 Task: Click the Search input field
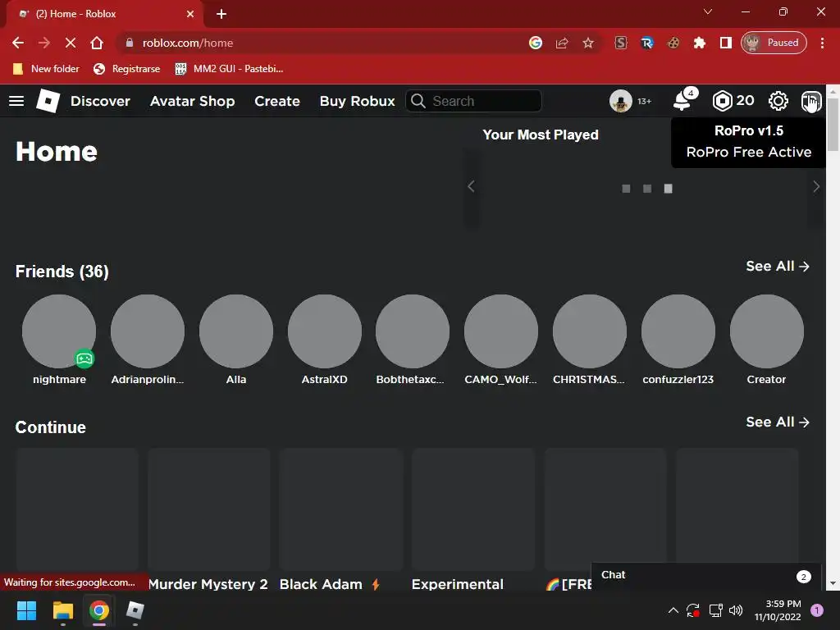point(473,101)
